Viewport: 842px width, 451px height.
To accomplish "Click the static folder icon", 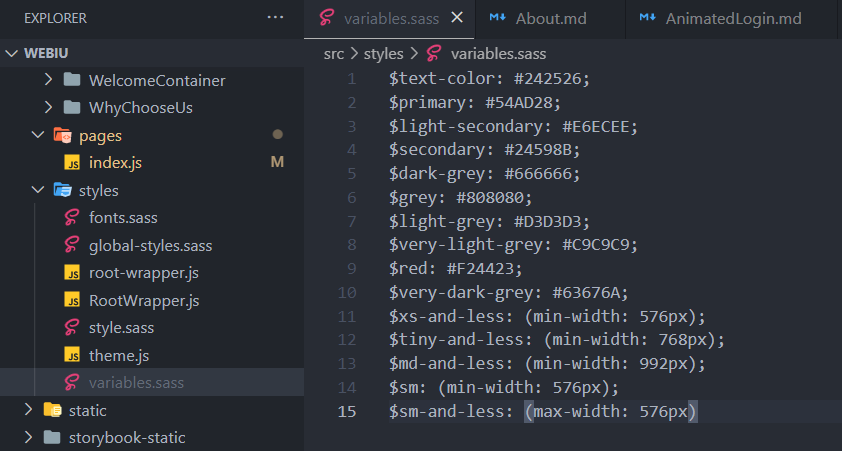I will pyautogui.click(x=52, y=410).
